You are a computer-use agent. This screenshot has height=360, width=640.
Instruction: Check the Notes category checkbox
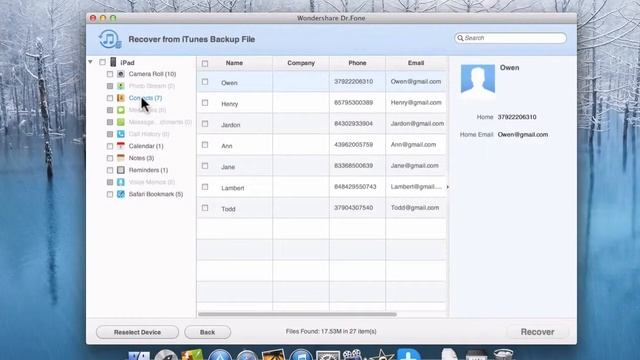(x=110, y=158)
